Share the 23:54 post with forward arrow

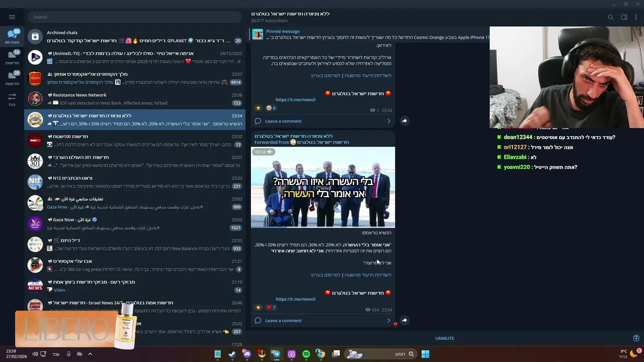[x=405, y=320]
